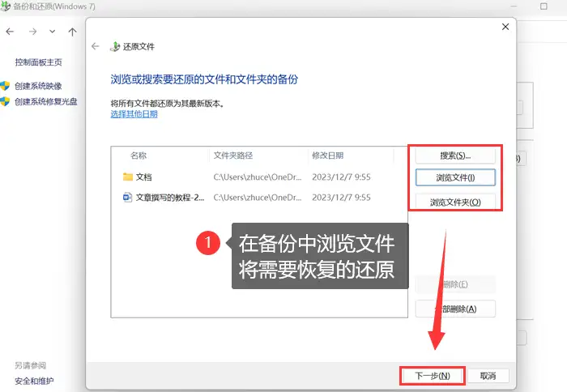
Task: Click the Word document icon in list
Action: [127, 198]
